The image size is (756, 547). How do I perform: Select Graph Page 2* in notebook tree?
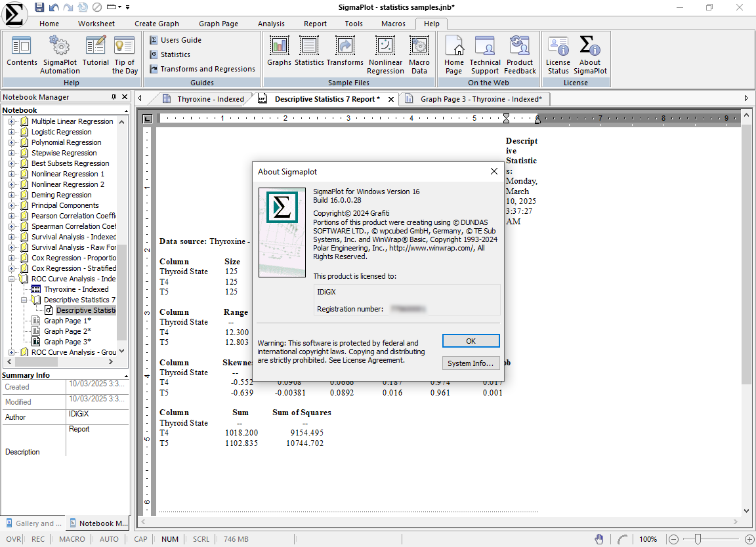click(x=68, y=331)
